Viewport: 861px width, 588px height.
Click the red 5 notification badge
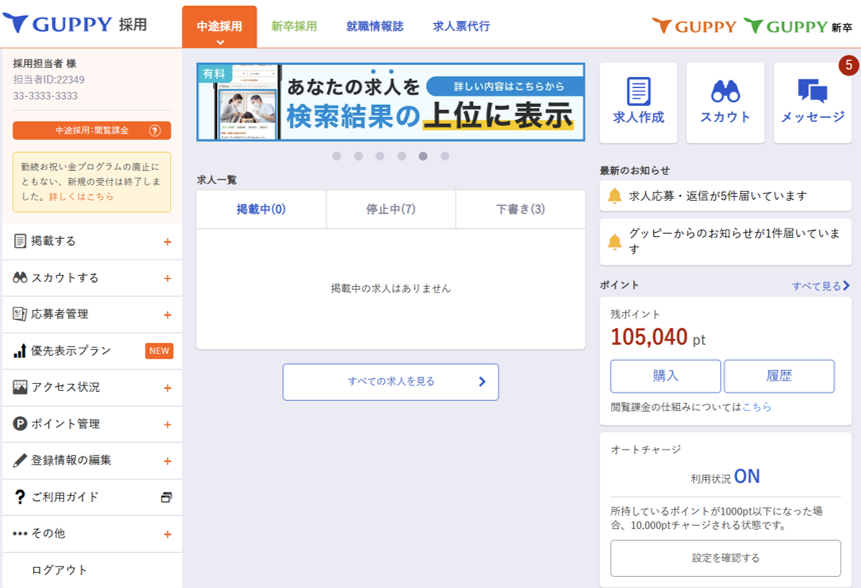848,65
